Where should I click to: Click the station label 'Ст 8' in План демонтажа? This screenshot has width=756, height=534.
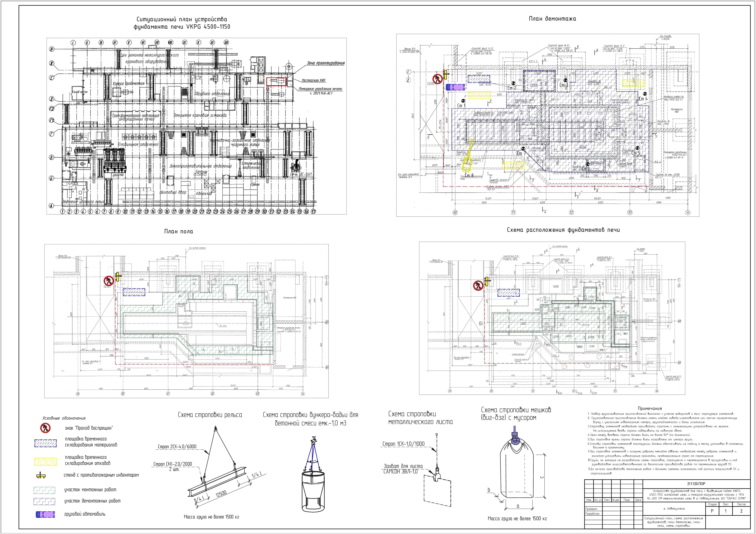[x=469, y=176]
